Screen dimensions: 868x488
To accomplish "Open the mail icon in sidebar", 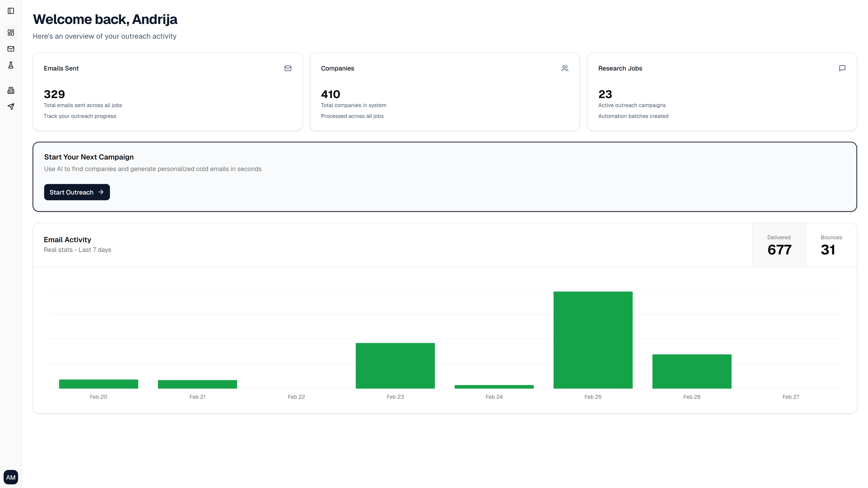I will tap(11, 49).
